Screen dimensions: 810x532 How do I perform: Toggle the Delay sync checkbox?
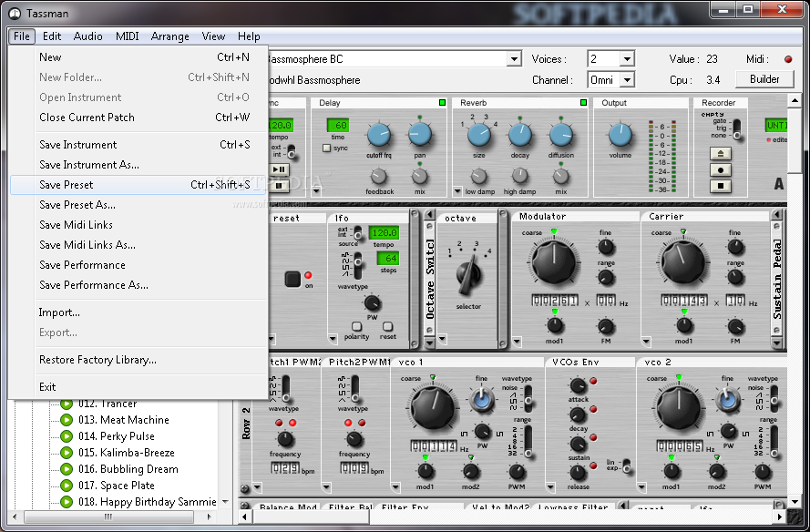(x=326, y=148)
